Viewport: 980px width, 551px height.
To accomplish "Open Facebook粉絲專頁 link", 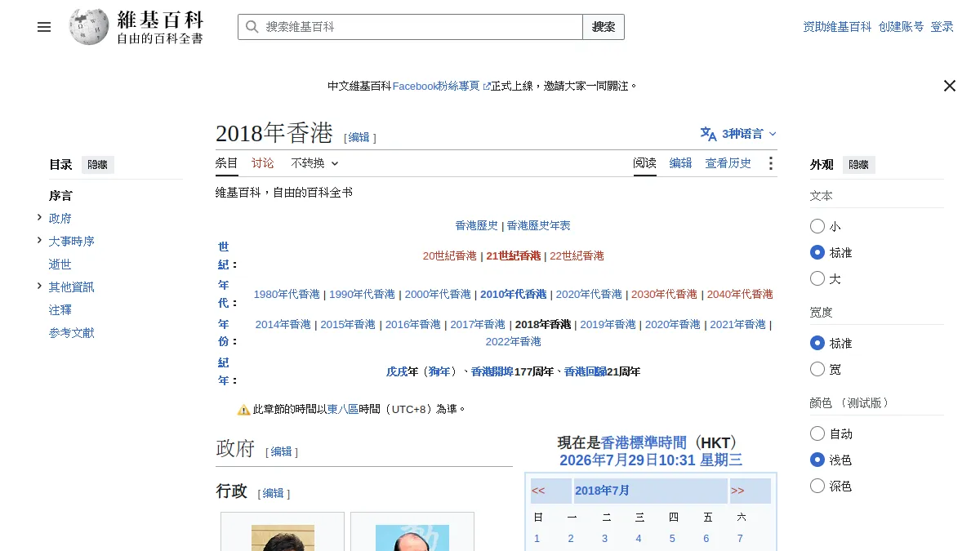I will [x=436, y=86].
